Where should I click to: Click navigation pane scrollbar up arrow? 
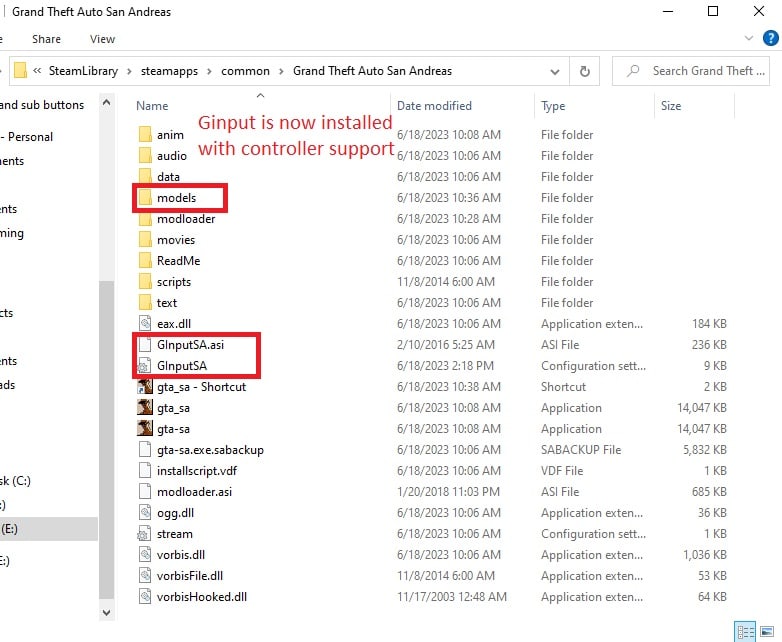click(106, 103)
